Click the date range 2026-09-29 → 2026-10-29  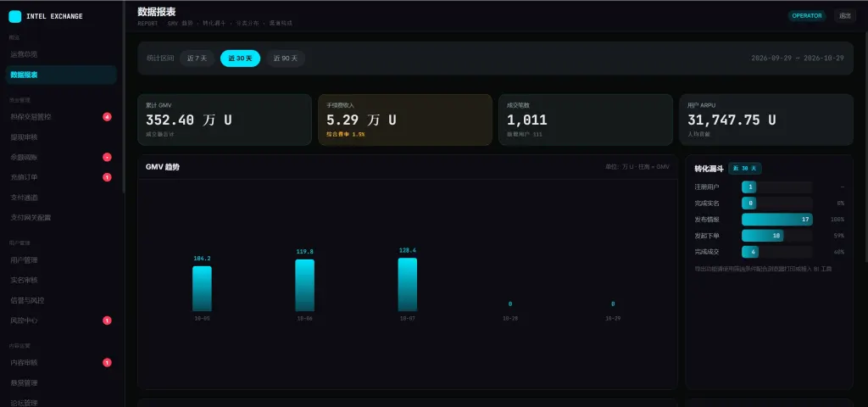click(797, 59)
